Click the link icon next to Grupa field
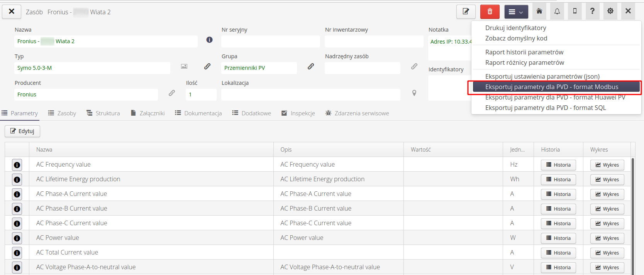The image size is (644, 275). [311, 67]
